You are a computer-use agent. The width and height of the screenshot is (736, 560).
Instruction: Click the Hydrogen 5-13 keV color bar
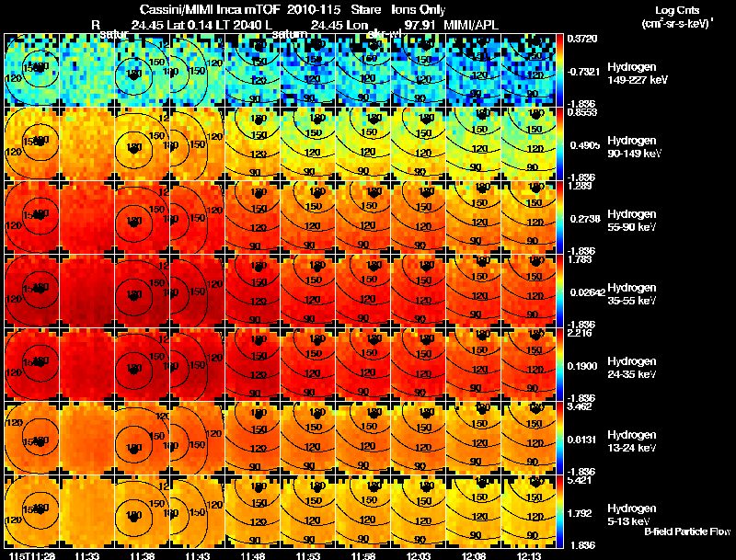click(559, 511)
